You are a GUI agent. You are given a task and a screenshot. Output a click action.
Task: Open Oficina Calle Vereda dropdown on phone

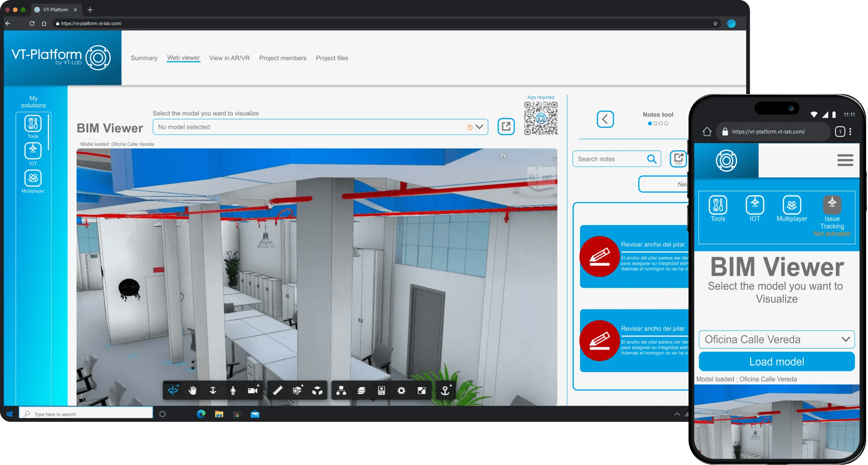coord(776,339)
